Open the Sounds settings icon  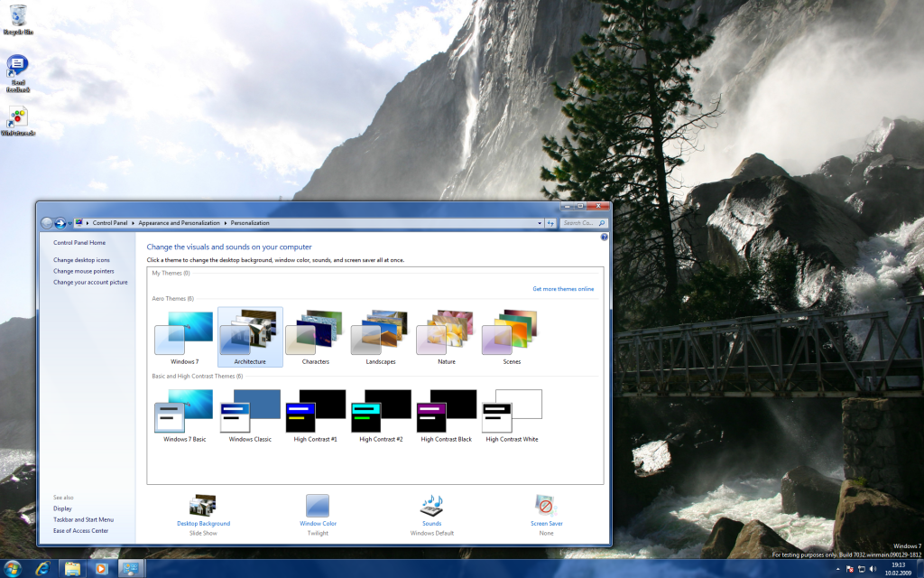(431, 506)
